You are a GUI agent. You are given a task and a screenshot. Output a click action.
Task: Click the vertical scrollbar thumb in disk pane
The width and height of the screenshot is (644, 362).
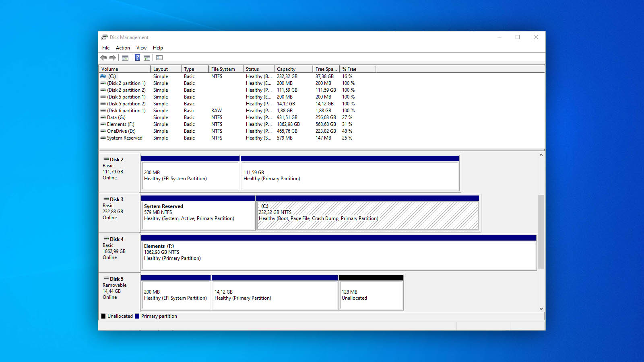point(541,232)
